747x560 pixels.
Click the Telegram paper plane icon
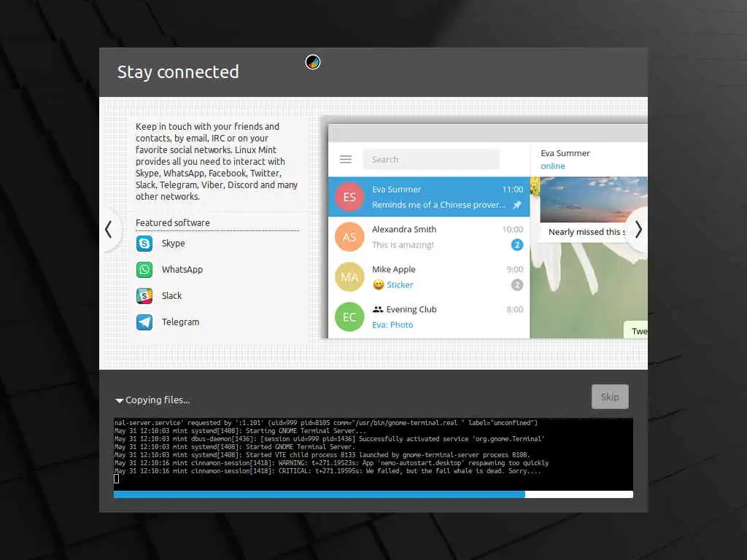(144, 322)
